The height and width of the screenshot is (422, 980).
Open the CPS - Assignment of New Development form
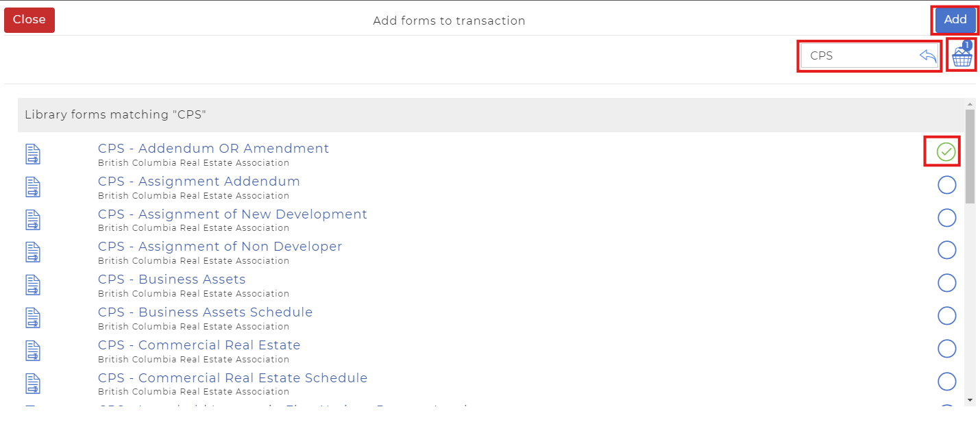pos(232,214)
